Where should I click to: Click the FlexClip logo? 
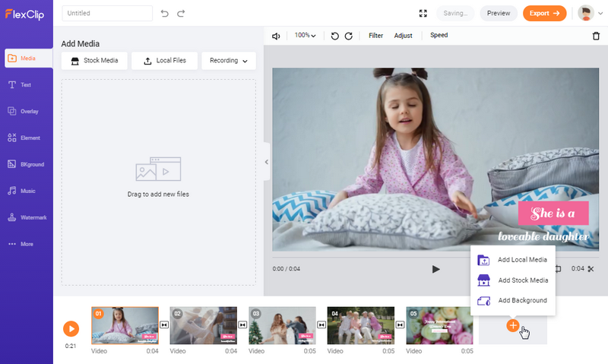[x=24, y=14]
